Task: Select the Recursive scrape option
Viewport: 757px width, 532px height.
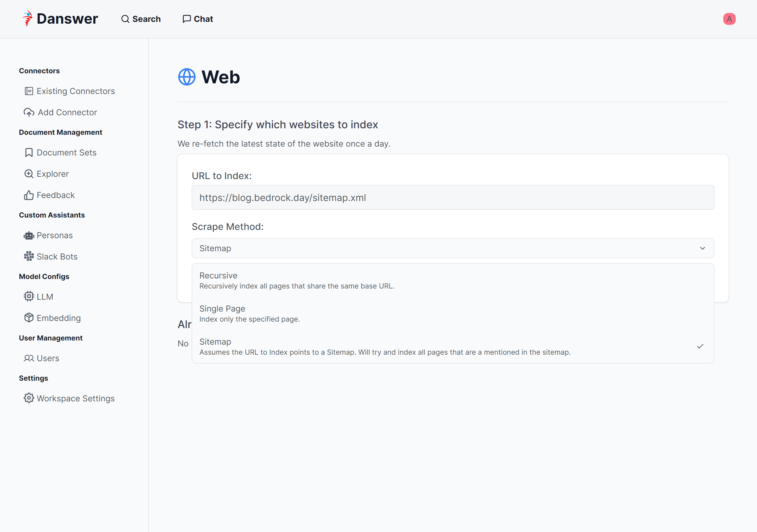Action: pos(297,280)
